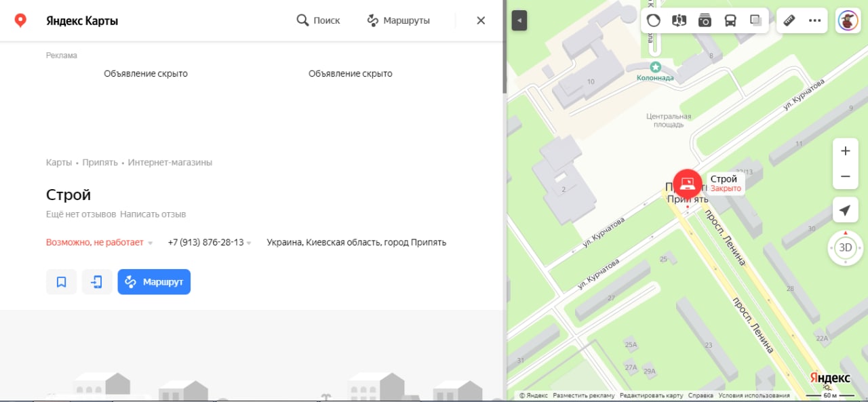Show photos layer on the map
Image resolution: width=868 pixels, height=402 pixels.
point(705,20)
